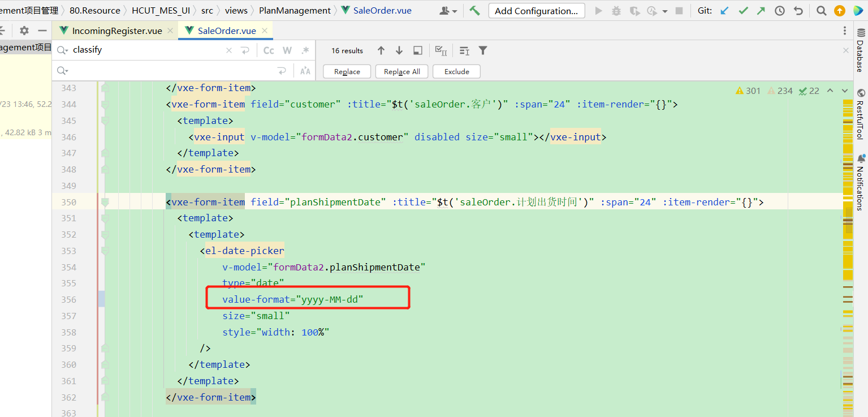Viewport: 868px width, 417px height.
Task: Click the Stop square icon
Action: 679,11
